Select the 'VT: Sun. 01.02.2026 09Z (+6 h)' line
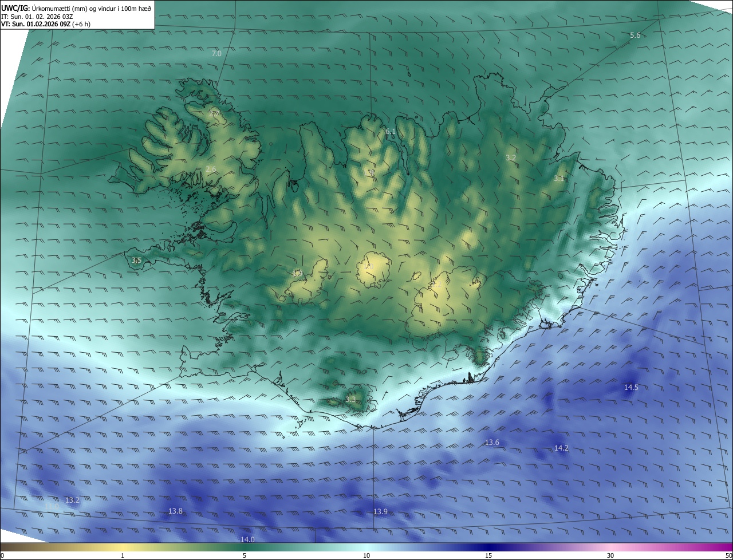Image resolution: width=733 pixels, height=560 pixels. [x=46, y=24]
